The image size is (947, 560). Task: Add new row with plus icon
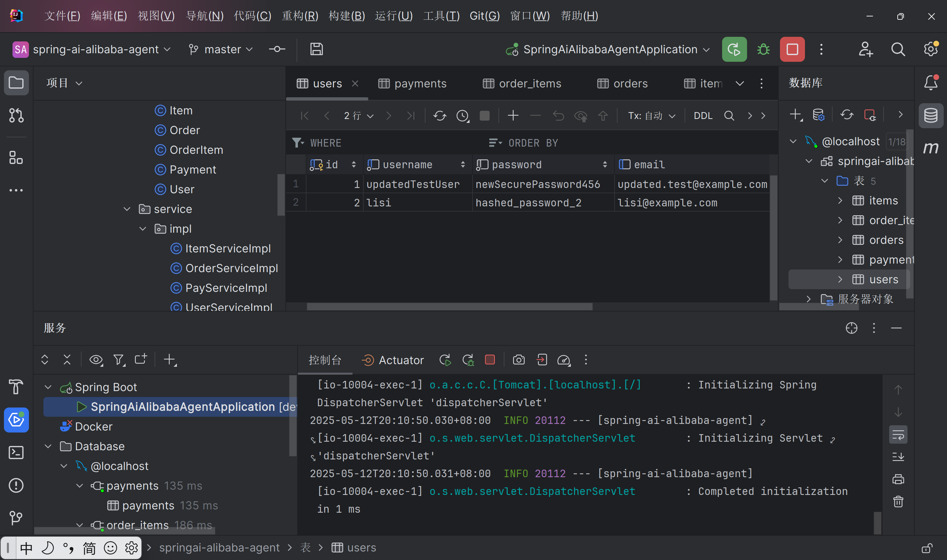pyautogui.click(x=513, y=115)
